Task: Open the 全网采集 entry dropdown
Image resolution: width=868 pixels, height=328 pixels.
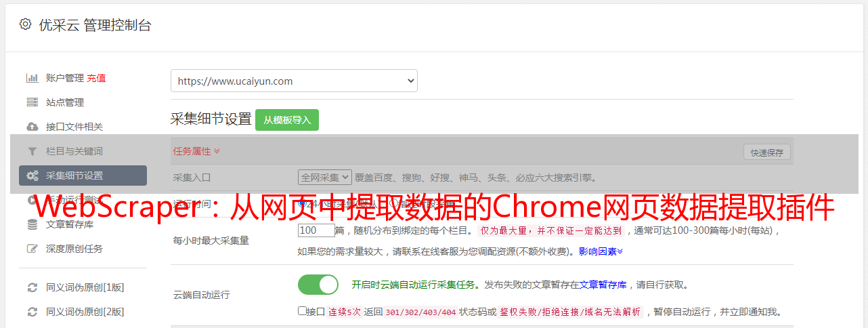Action: coord(325,177)
